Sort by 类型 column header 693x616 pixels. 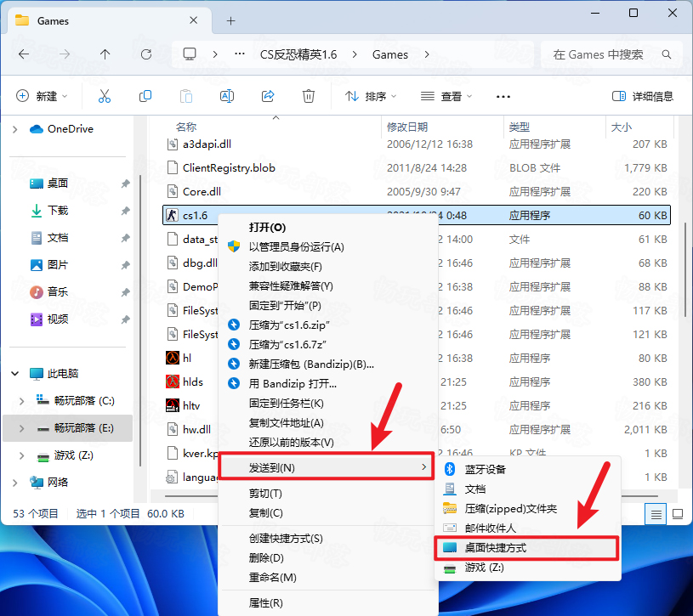[520, 127]
